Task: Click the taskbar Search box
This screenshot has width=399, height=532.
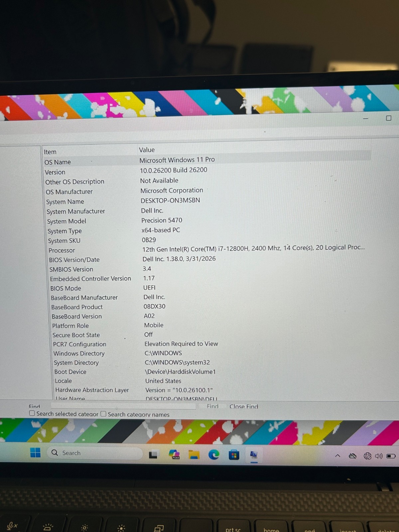Action: (x=95, y=453)
